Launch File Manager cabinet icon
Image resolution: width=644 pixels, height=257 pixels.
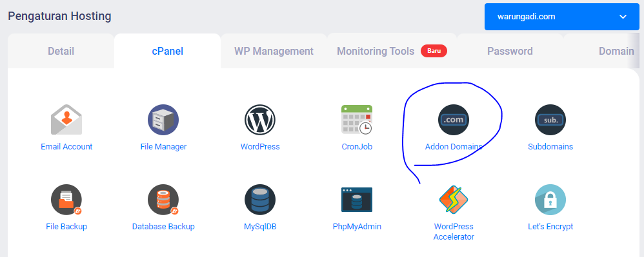click(x=163, y=120)
